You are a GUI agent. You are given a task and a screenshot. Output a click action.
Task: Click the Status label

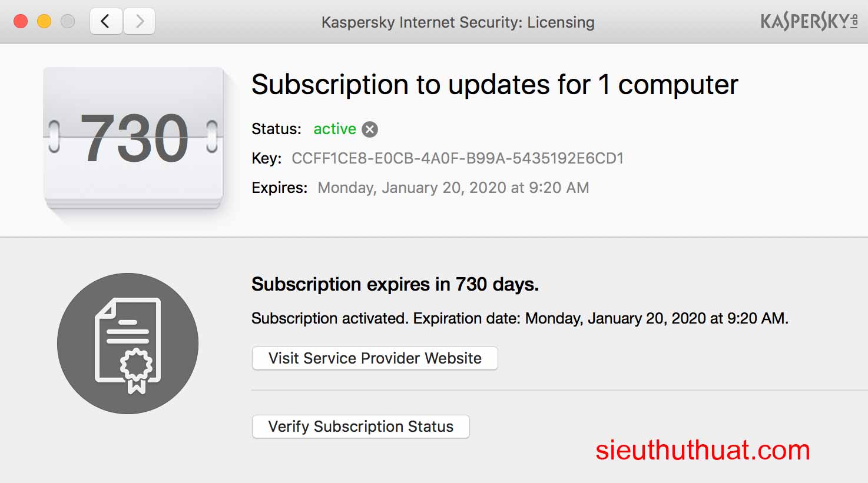coord(276,129)
